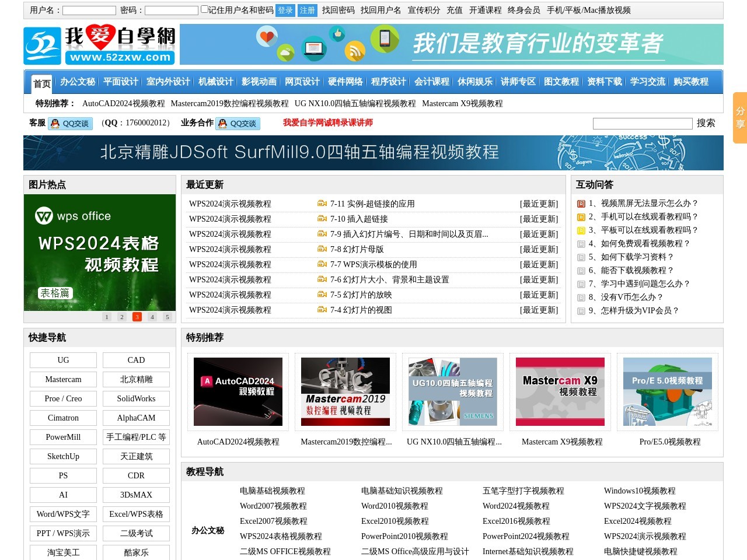Click the WPS2024表格视频教程 hot image

pyautogui.click(x=100, y=253)
